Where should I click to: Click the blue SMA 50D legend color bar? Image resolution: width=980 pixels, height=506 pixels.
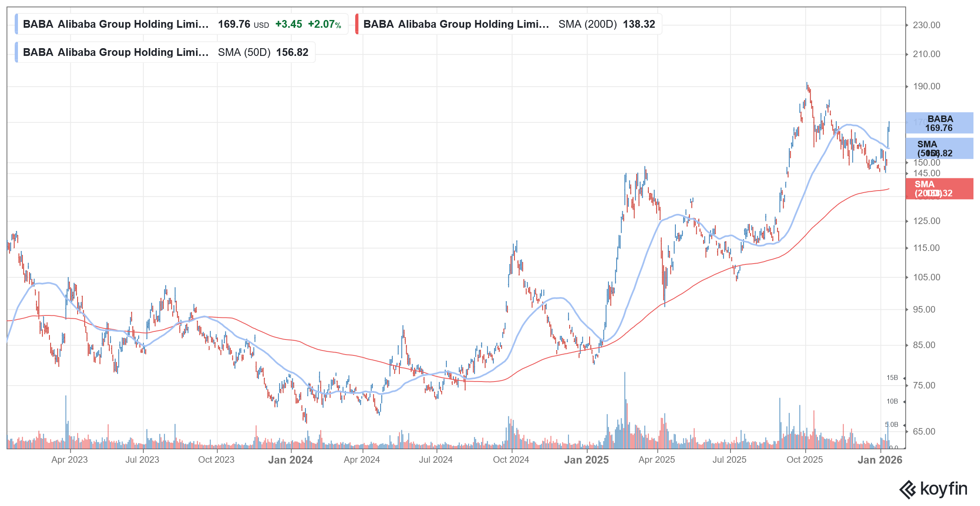[16, 52]
